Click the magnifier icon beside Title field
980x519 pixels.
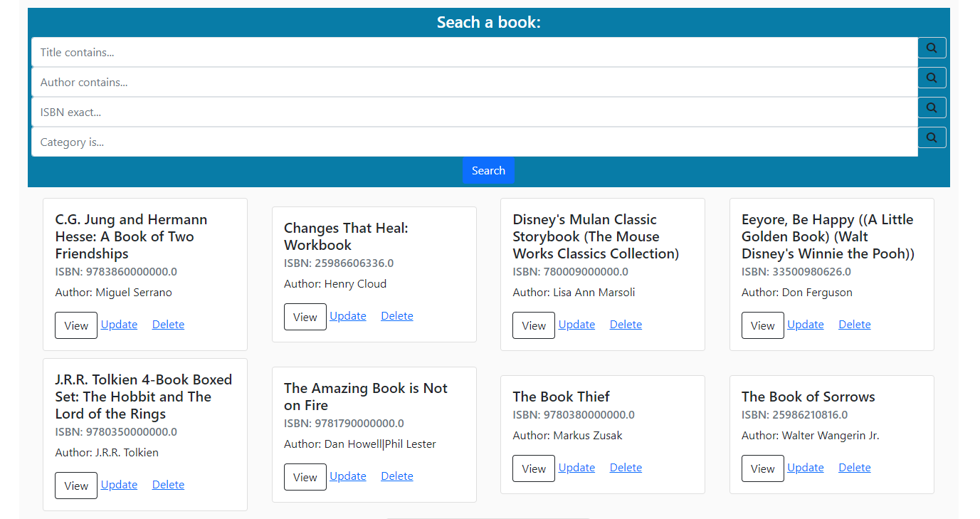coord(931,48)
